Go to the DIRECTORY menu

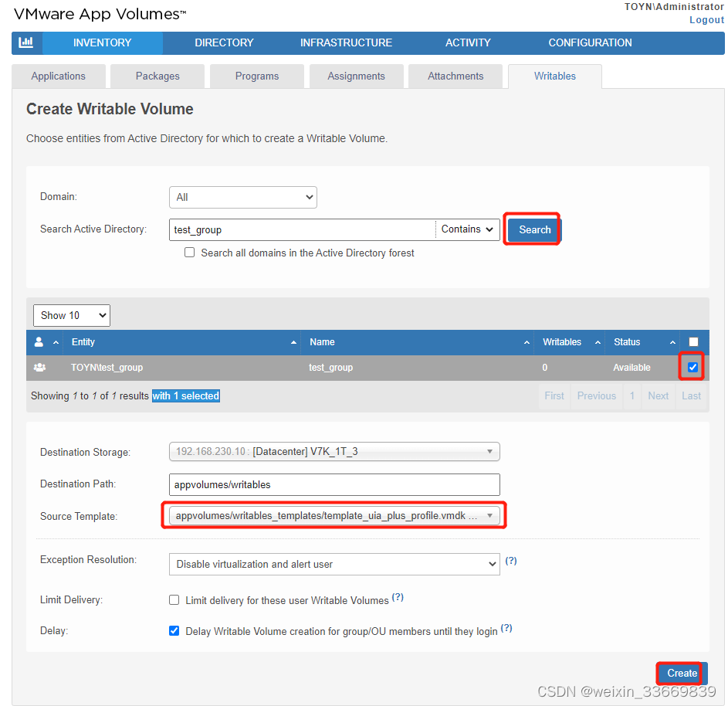coord(224,42)
